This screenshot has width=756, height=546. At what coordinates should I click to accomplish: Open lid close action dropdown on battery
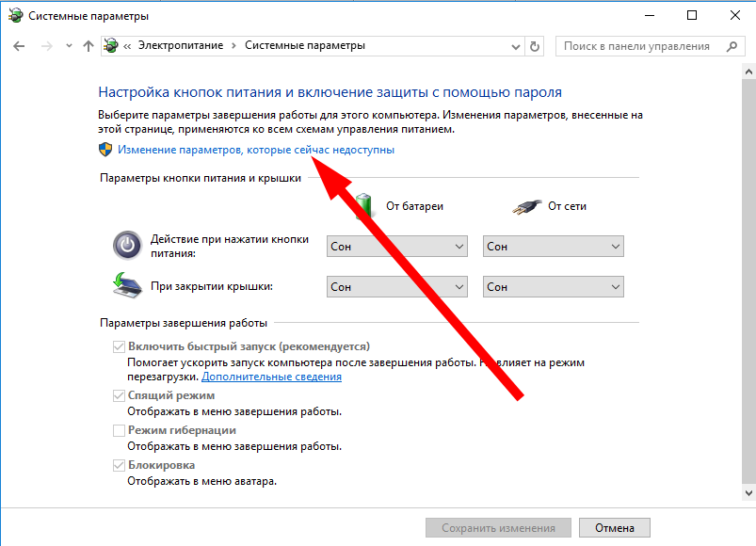pyautogui.click(x=396, y=287)
